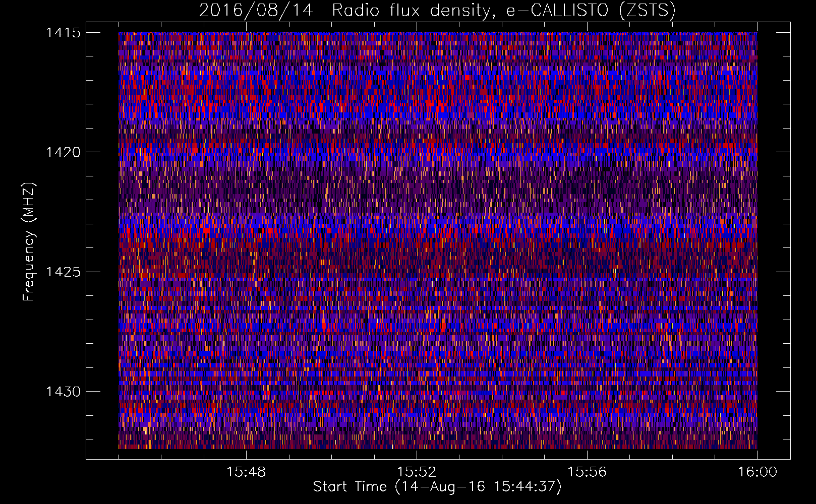Select the 1430 frequency axis label
816x504 pixels.
(64, 392)
